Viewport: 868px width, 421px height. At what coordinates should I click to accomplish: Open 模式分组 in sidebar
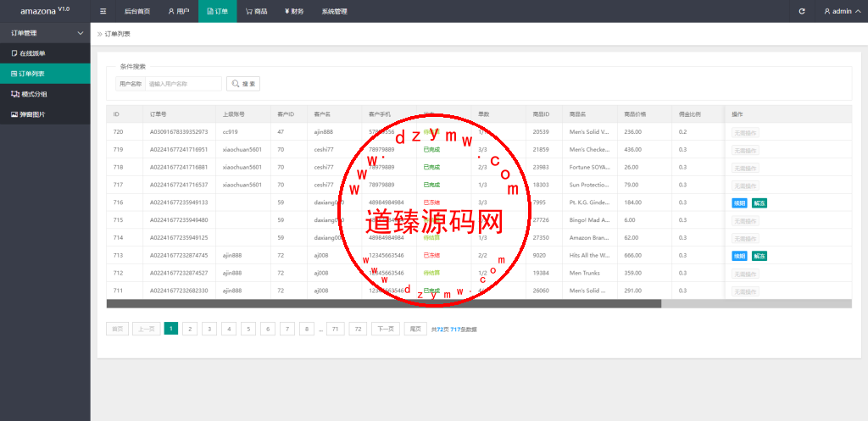[x=45, y=94]
